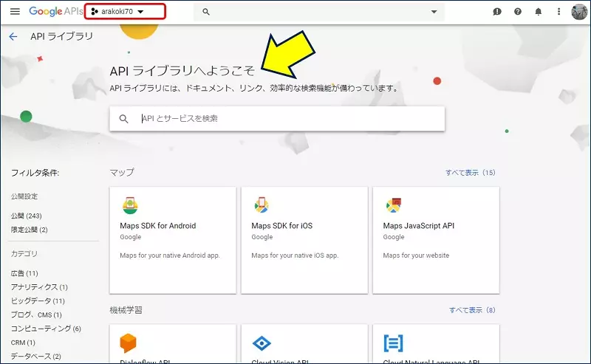This screenshot has height=364, width=591.
Task: Click the API ライブラリ page title
Action: tap(61, 36)
